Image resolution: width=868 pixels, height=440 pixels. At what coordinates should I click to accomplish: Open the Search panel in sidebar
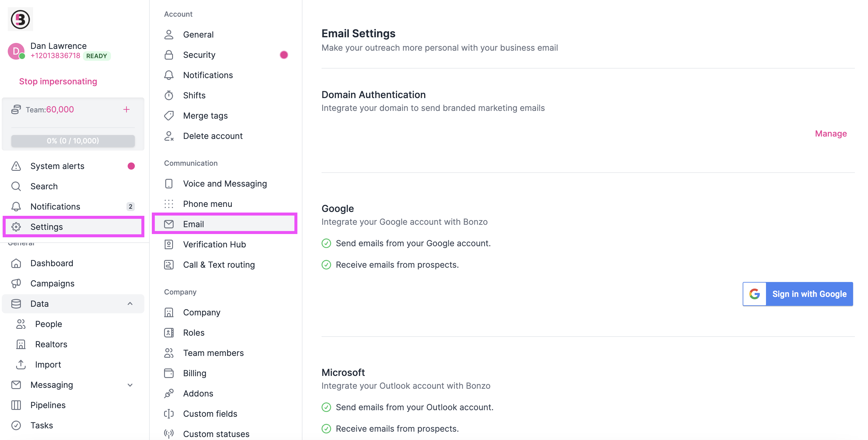pyautogui.click(x=44, y=186)
